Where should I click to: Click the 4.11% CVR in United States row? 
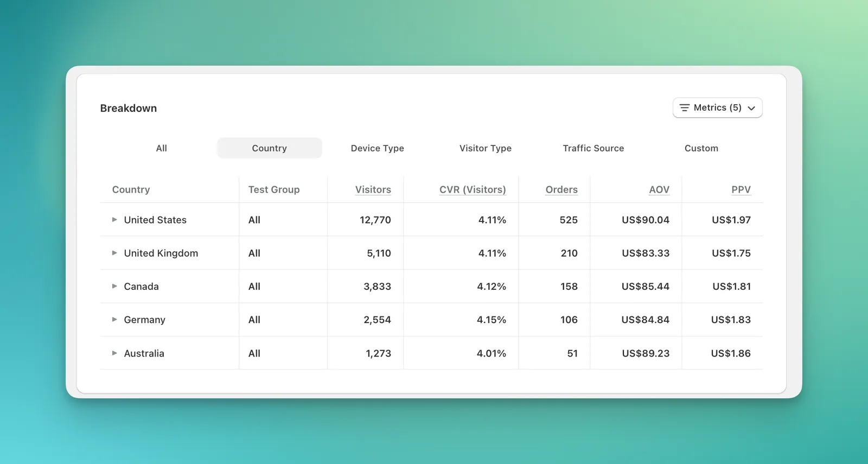click(x=492, y=220)
